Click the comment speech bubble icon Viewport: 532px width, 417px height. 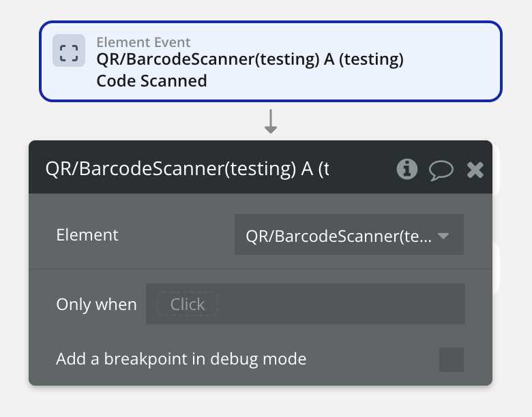pos(441,170)
